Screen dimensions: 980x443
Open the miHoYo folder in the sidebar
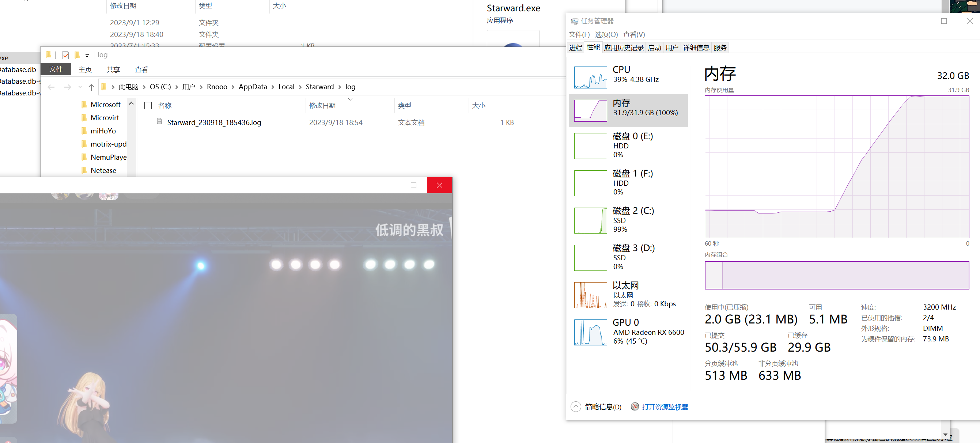pyautogui.click(x=103, y=131)
